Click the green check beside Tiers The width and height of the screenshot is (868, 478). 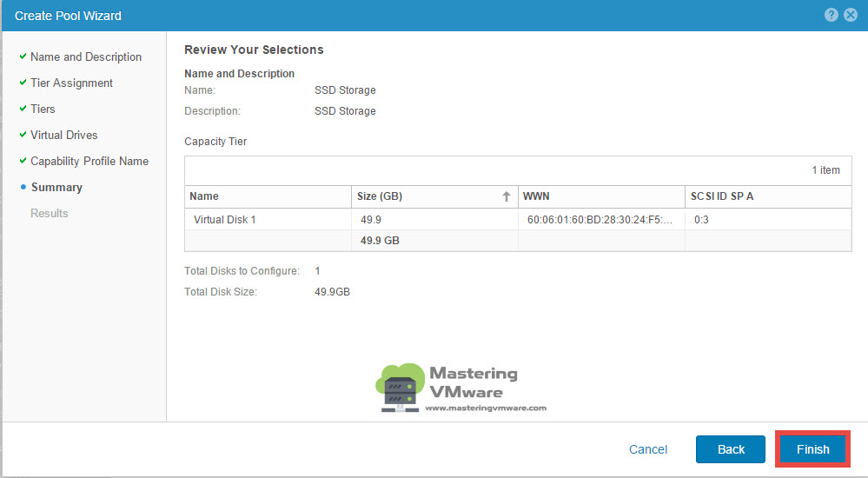pos(23,109)
